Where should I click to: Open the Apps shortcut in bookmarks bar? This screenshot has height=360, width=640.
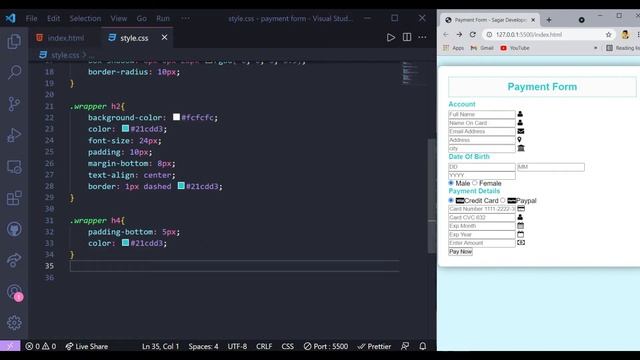point(453,48)
